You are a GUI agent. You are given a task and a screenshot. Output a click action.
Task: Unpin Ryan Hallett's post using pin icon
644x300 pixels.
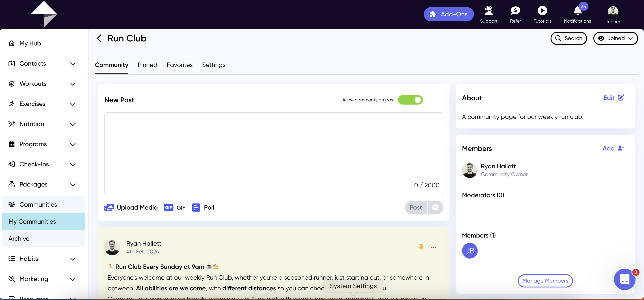point(421,247)
